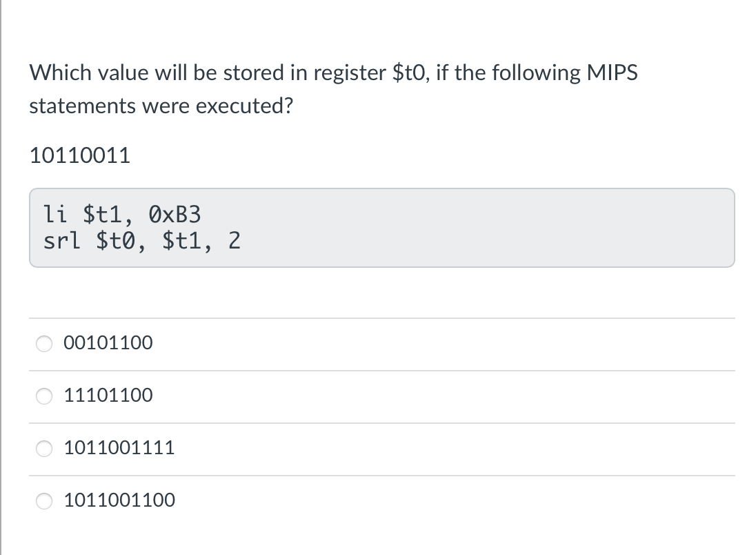
Task: Select the radio button for 1011001100
Action: (x=43, y=500)
